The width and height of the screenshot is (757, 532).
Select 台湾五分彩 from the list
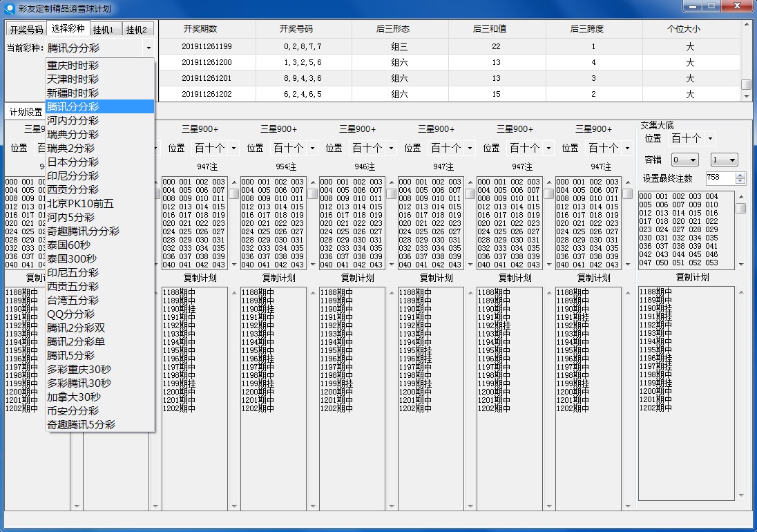coord(73,301)
